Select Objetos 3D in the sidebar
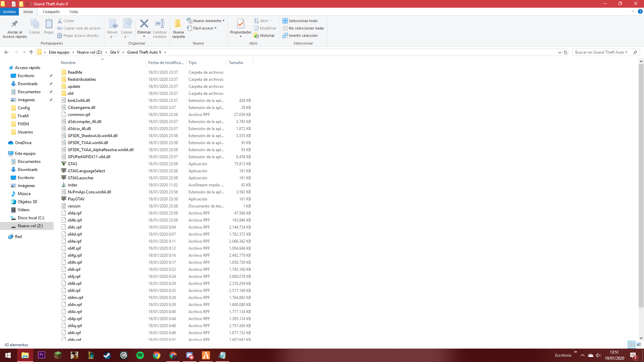The image size is (644, 362). click(27, 202)
